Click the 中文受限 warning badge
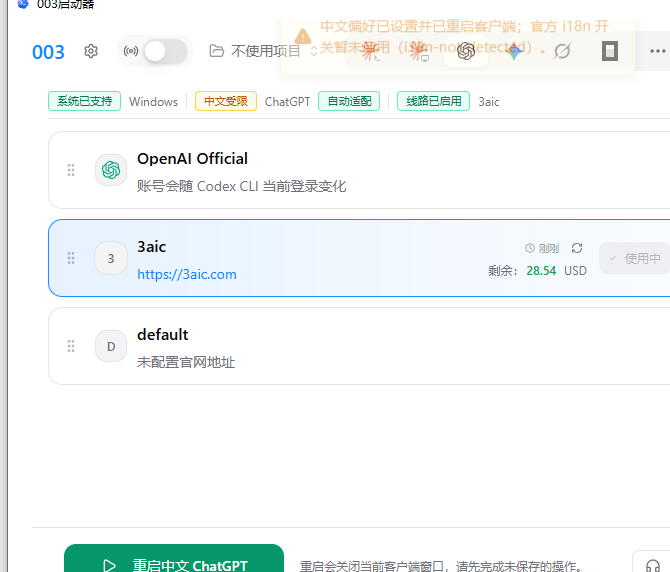Screen dimensions: 670x572 pos(226,101)
